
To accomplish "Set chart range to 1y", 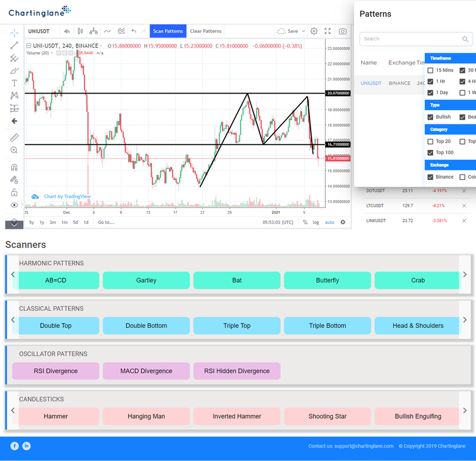I will [x=42, y=222].
